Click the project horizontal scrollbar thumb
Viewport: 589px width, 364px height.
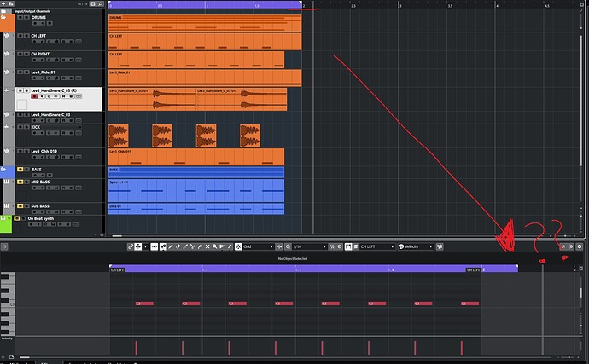click(x=117, y=236)
